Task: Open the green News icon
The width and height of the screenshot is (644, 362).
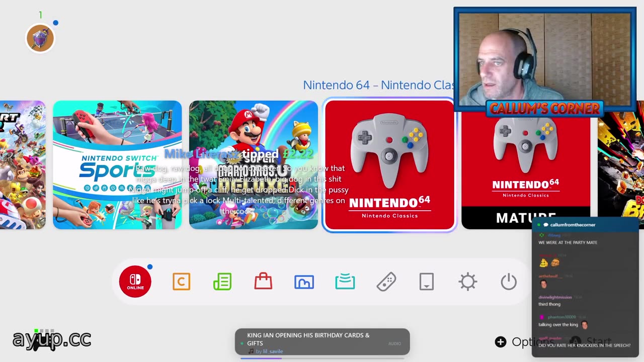Action: [222, 282]
